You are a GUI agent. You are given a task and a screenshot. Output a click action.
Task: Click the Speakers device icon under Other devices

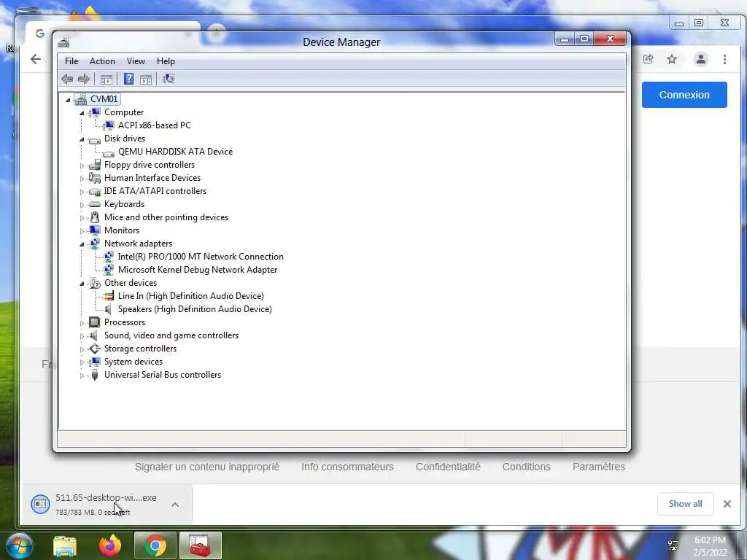click(109, 309)
